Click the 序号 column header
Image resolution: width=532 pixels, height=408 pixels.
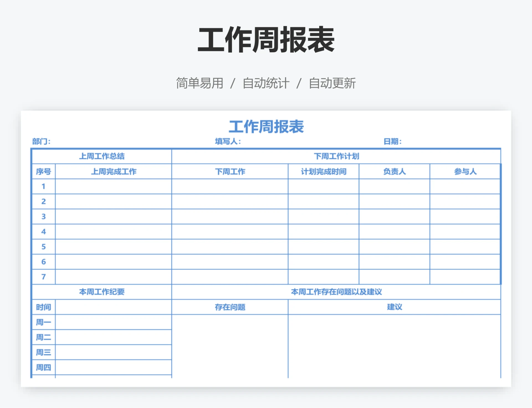pos(43,171)
